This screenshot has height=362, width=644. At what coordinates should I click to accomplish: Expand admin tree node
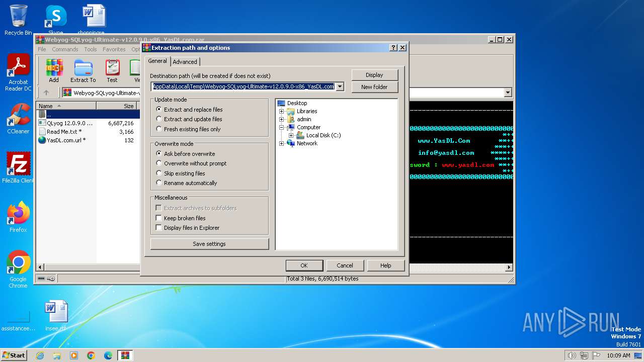(x=282, y=119)
